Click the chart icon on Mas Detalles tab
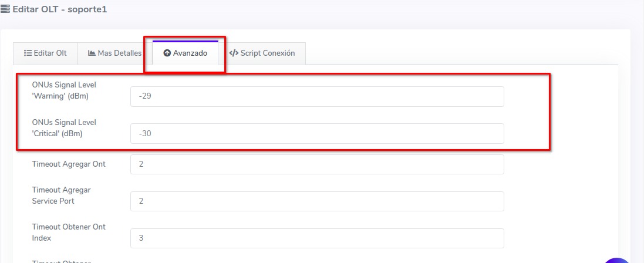Screen dimensions: 644x263 pos(92,53)
